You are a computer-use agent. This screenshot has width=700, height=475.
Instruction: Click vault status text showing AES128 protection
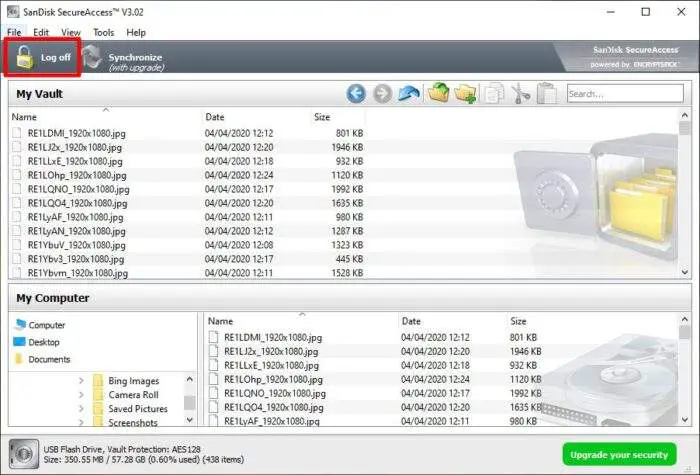(x=122, y=449)
